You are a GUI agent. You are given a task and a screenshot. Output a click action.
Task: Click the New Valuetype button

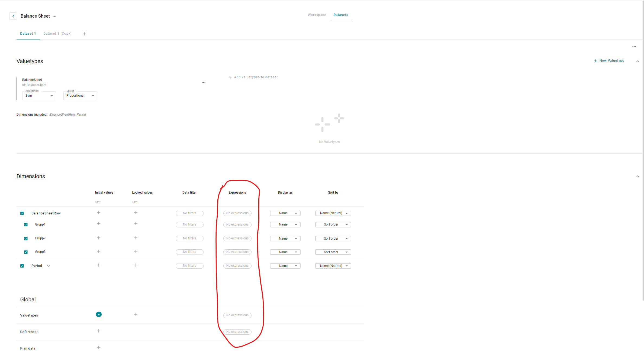pos(609,61)
